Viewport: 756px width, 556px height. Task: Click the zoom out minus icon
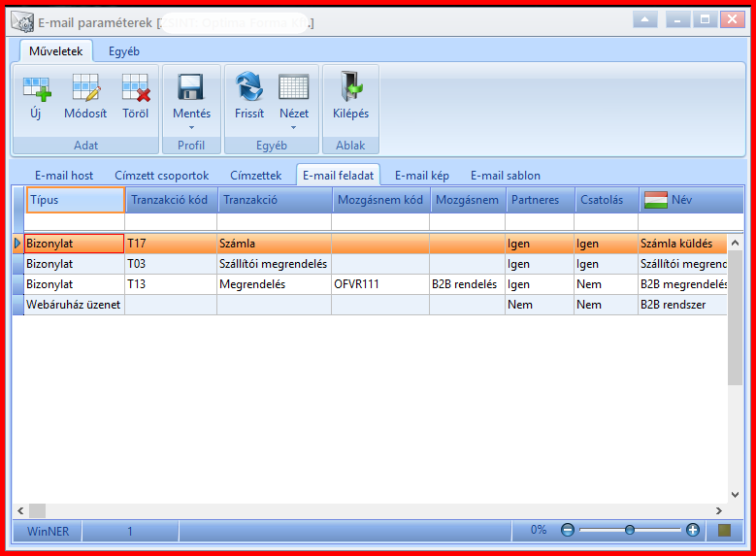click(568, 530)
